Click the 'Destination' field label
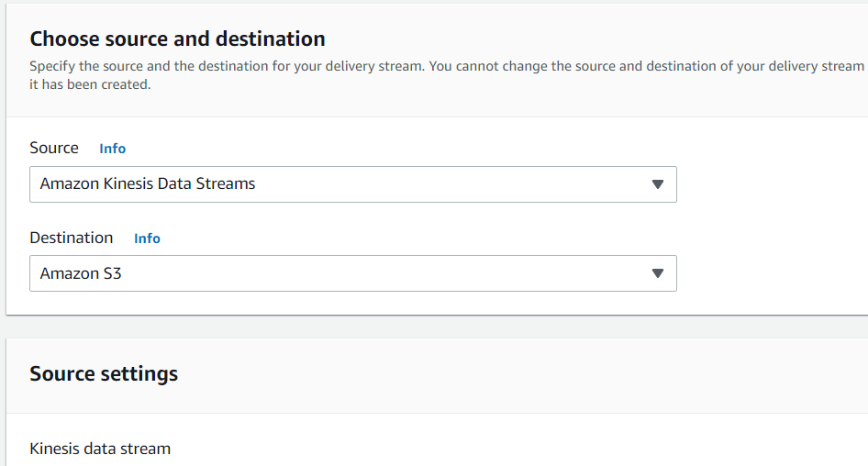868x466 pixels. point(72,238)
